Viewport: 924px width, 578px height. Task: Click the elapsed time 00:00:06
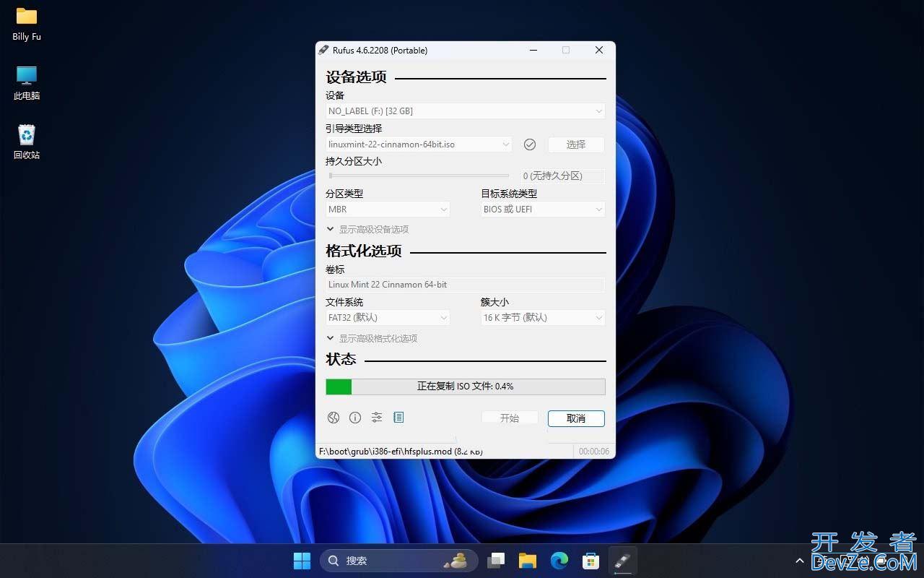tap(594, 452)
